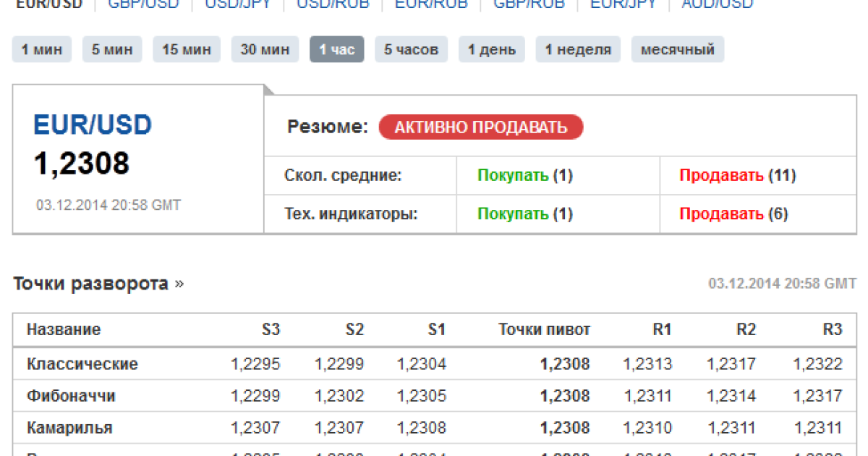Image resolution: width=868 pixels, height=456 pixels.
Task: Select the 1 неделя timeframe
Action: 578,49
